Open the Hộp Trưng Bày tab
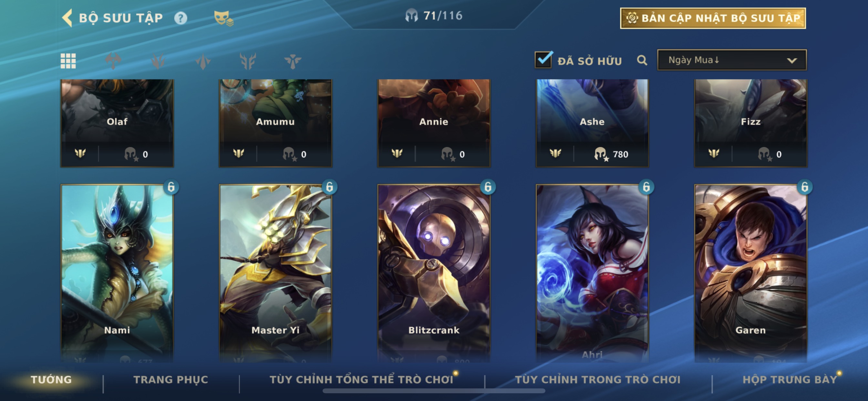 790,380
